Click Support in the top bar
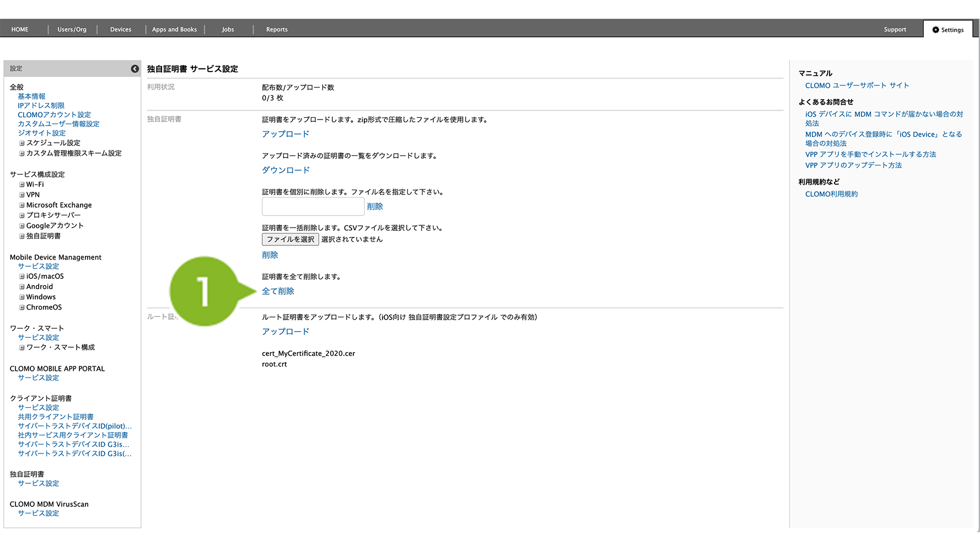 point(895,30)
